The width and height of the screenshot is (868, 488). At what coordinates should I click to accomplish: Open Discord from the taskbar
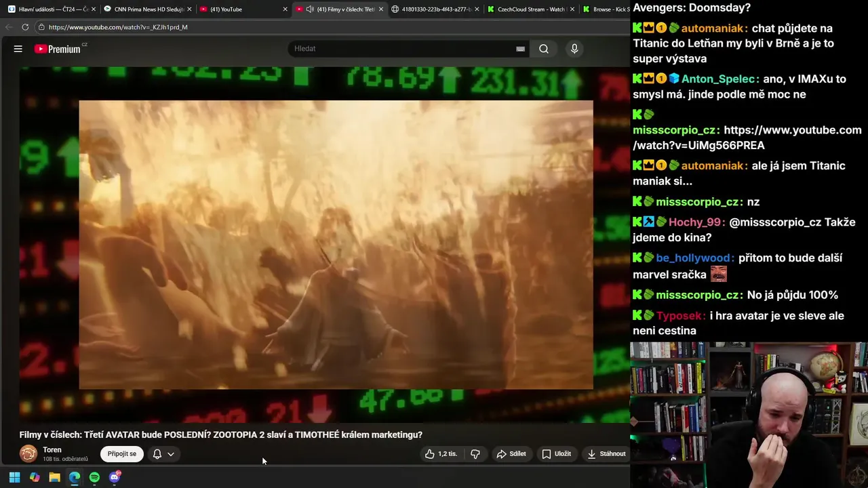[115, 477]
